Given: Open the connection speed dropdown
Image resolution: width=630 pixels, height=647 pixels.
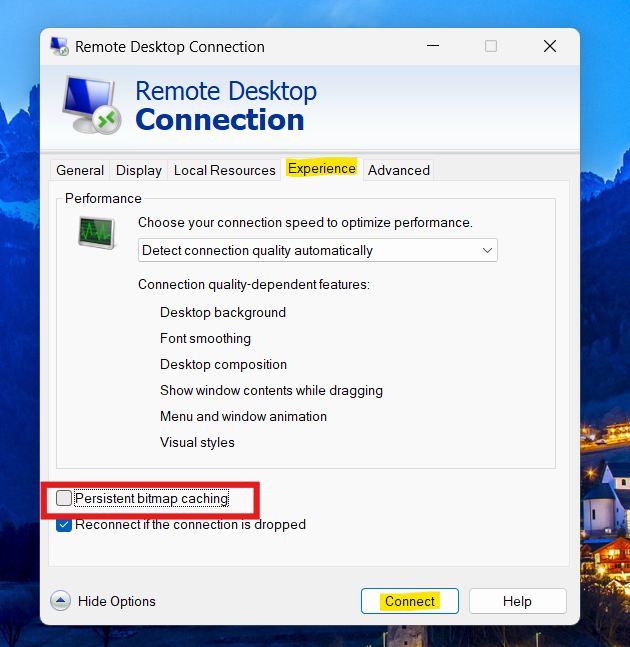Looking at the screenshot, I should (318, 250).
